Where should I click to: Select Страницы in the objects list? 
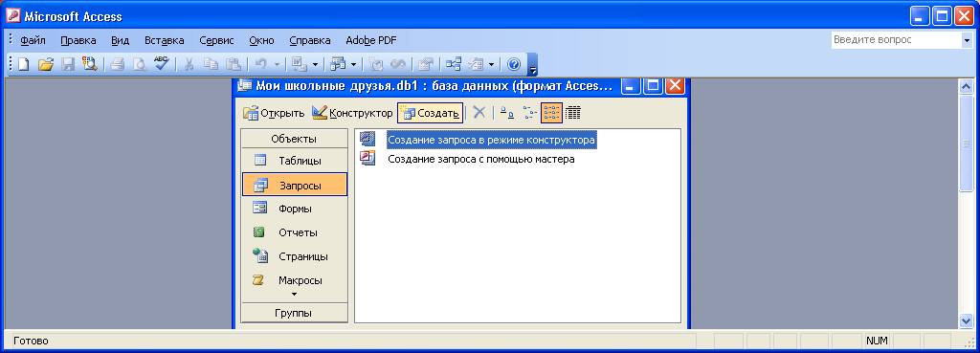pos(294,256)
